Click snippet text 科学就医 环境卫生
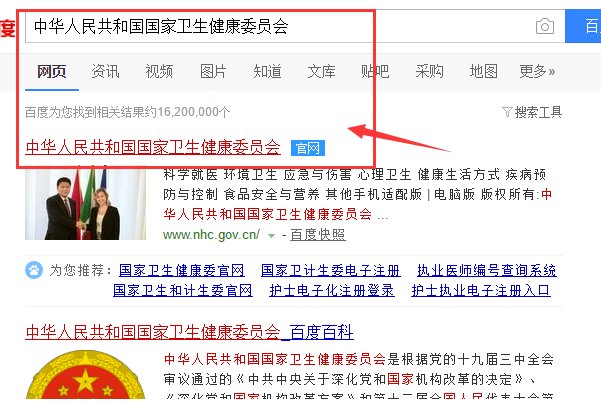The height and width of the screenshot is (401, 601). (x=220, y=175)
